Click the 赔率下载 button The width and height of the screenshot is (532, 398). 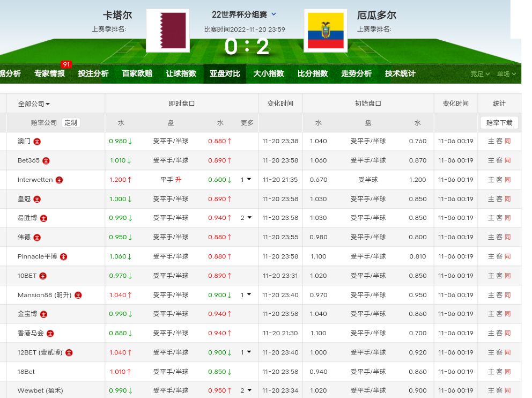pos(499,123)
